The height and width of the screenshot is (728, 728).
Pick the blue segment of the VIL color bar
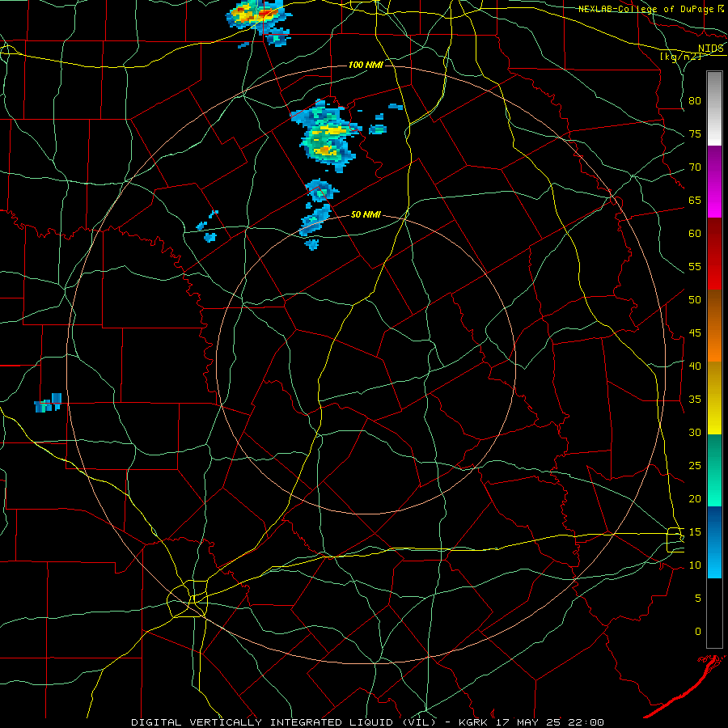tap(714, 542)
